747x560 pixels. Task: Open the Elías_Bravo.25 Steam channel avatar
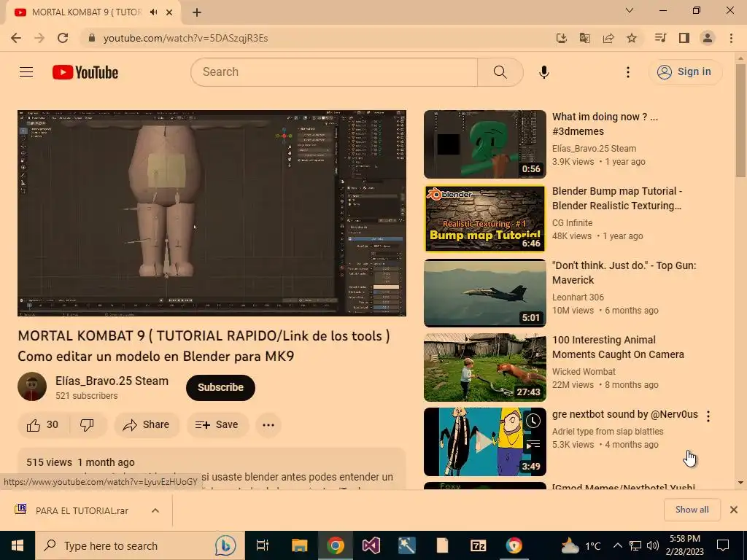[x=32, y=386]
